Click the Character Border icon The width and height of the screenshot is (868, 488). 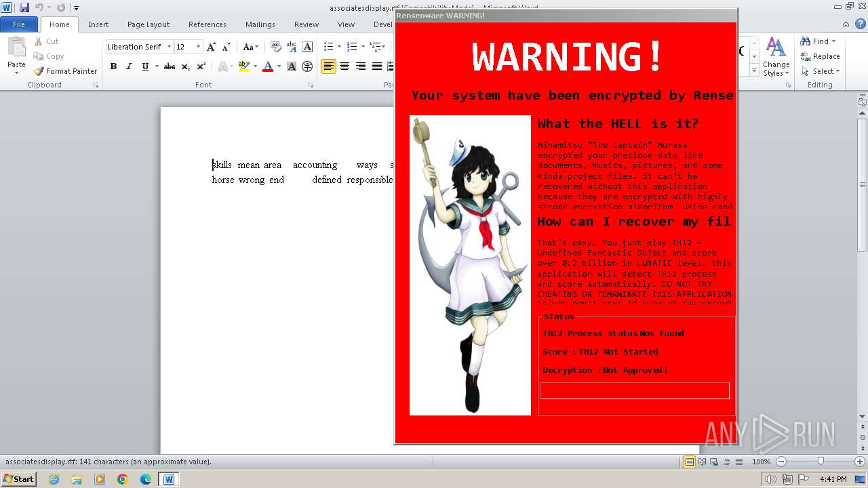pyautogui.click(x=307, y=47)
